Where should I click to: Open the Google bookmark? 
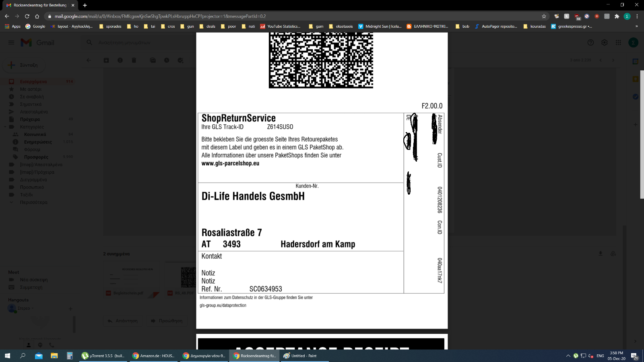pyautogui.click(x=35, y=26)
